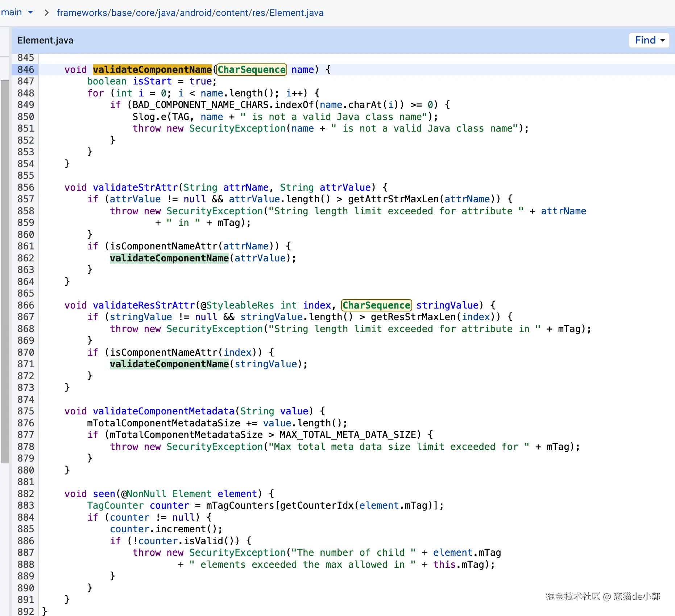Click Slog on line 850
Screen dimensions: 675x616
[x=144, y=117]
